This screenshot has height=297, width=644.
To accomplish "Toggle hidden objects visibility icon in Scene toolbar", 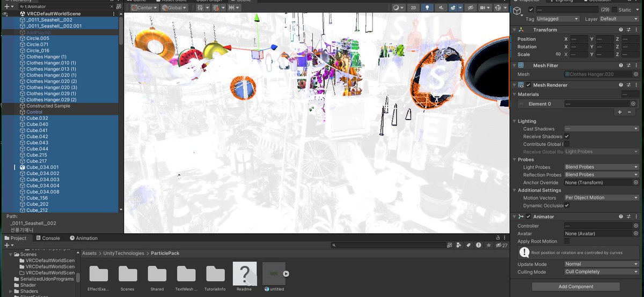I will 470,8.
